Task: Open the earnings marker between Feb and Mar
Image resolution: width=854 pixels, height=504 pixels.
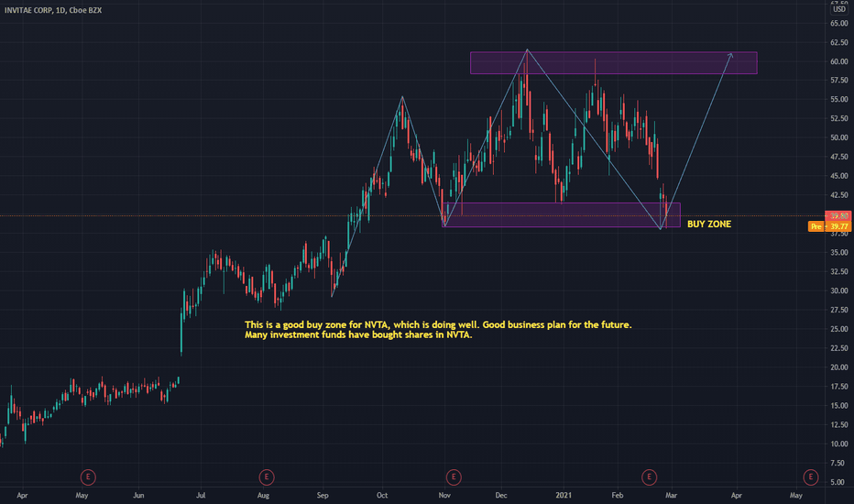Action: pos(649,477)
